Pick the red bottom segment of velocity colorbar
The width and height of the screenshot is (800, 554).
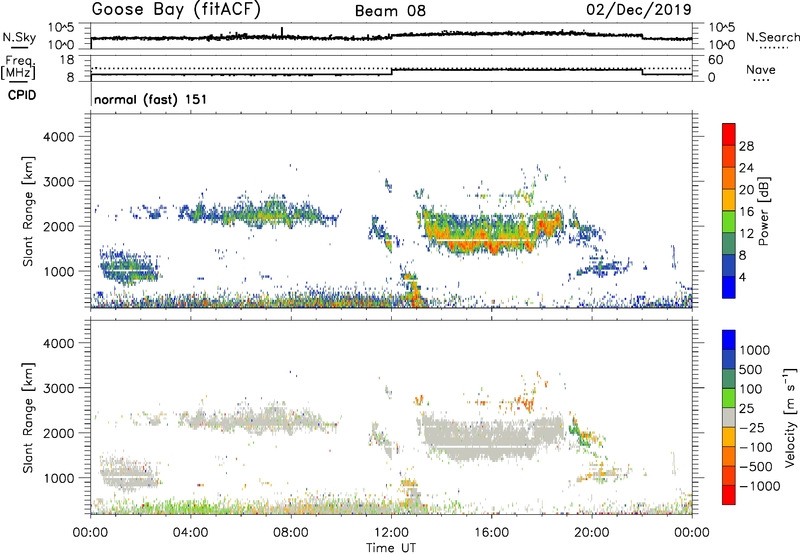tap(729, 495)
